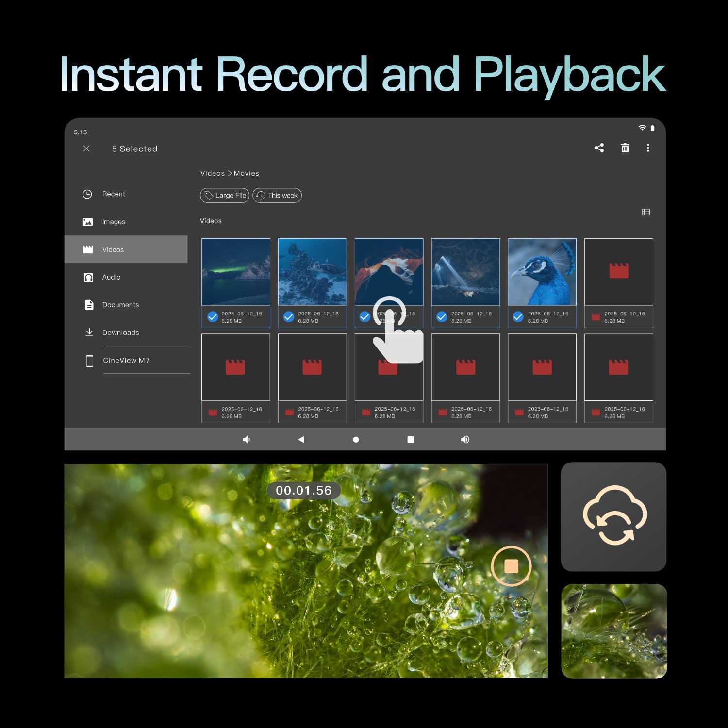Tap the square recent apps button
Screen dimensions: 728x728
(411, 439)
